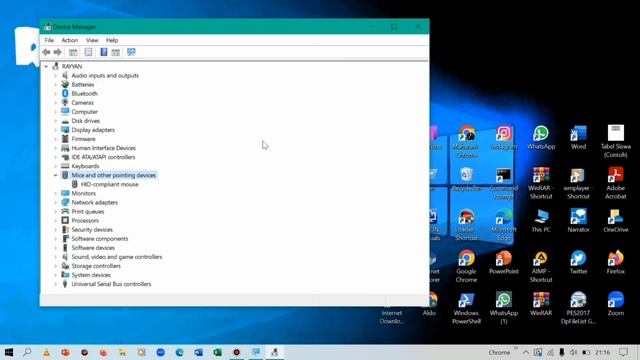Click the WhatsApp desktop icon
Image resolution: width=640 pixels, height=360 pixels.
541,138
